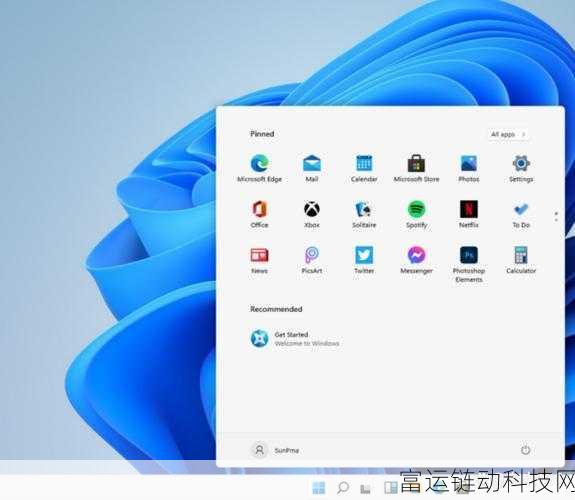This screenshot has height=500, width=575.
Task: Click the All apps button
Action: 508,134
